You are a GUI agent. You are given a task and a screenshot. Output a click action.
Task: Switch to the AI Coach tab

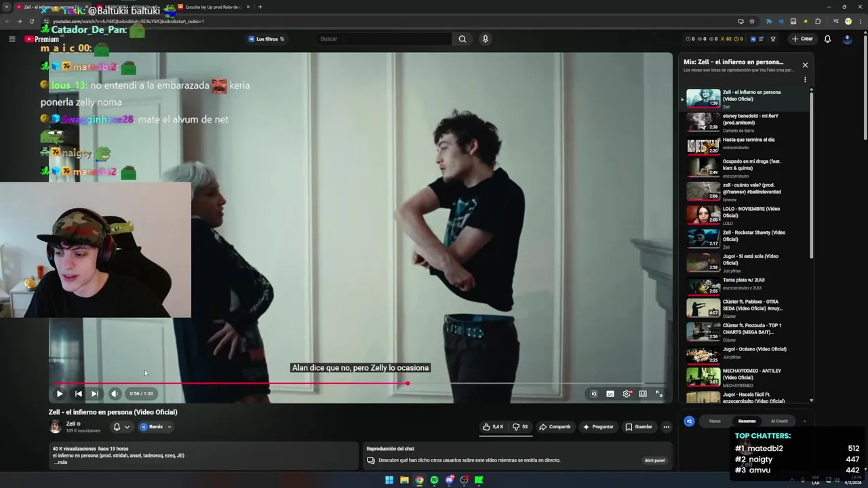(779, 421)
